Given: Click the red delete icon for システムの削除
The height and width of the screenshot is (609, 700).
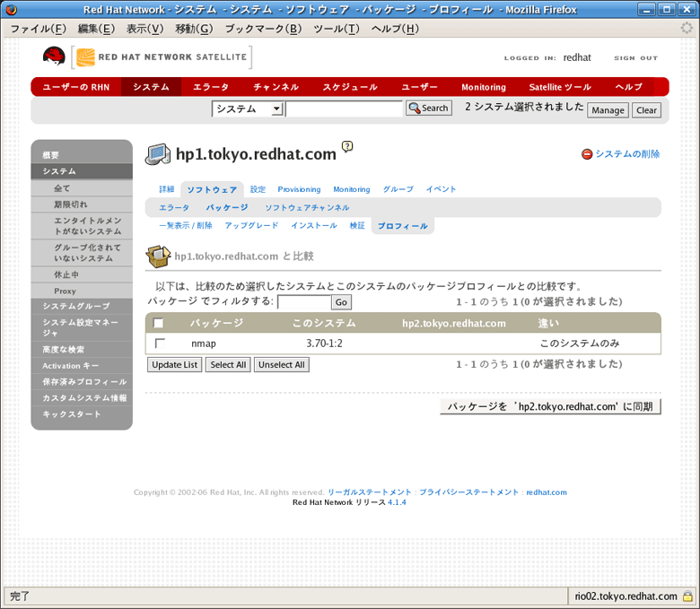Looking at the screenshot, I should (x=587, y=154).
